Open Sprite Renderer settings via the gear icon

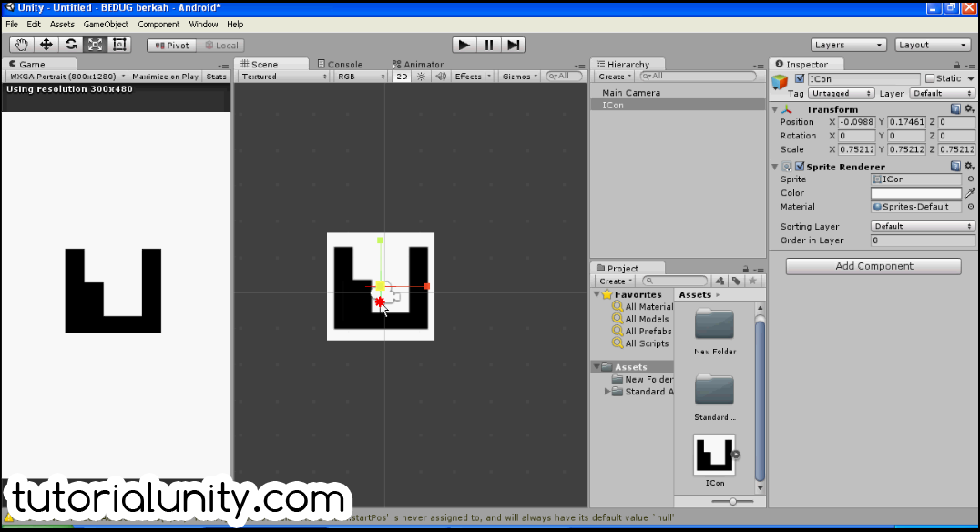[x=969, y=166]
